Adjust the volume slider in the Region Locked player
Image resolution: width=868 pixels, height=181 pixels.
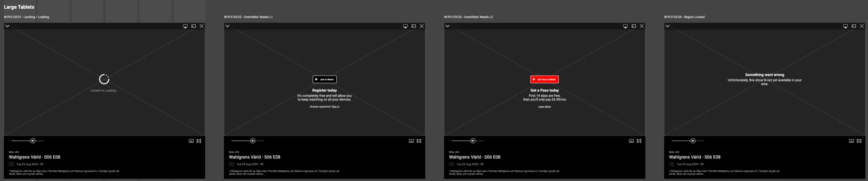[x=688, y=141]
